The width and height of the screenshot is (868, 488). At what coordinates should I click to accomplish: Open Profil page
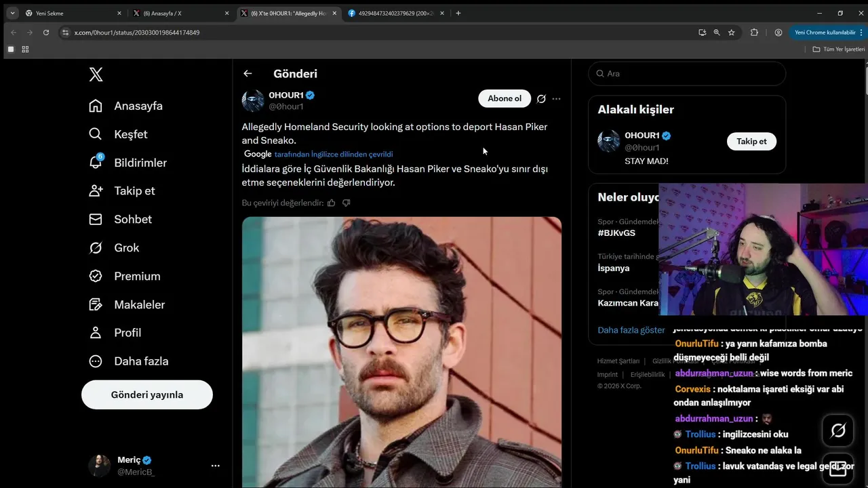point(115,332)
